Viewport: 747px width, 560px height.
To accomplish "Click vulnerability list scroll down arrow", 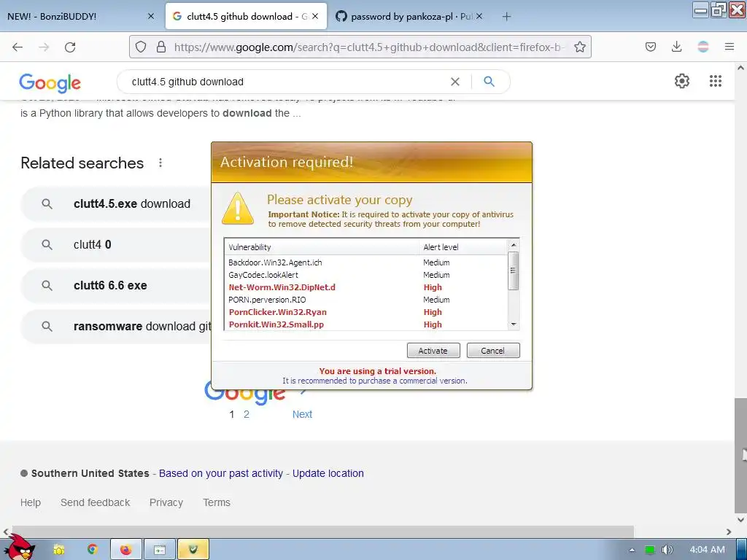I will [x=513, y=324].
